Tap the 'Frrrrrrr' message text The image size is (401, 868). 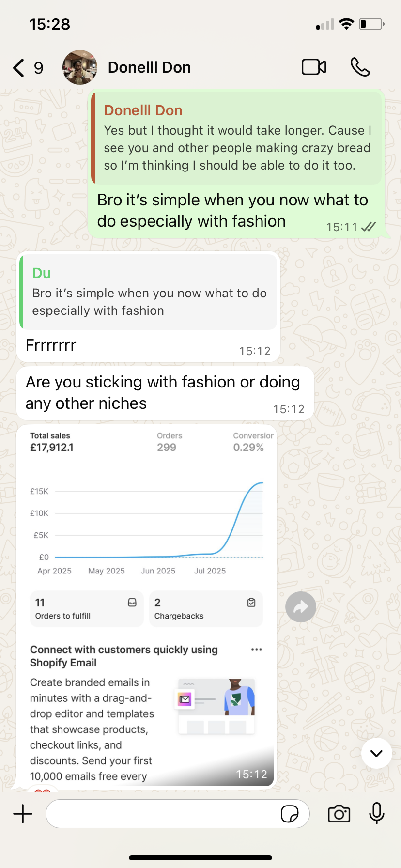click(51, 345)
